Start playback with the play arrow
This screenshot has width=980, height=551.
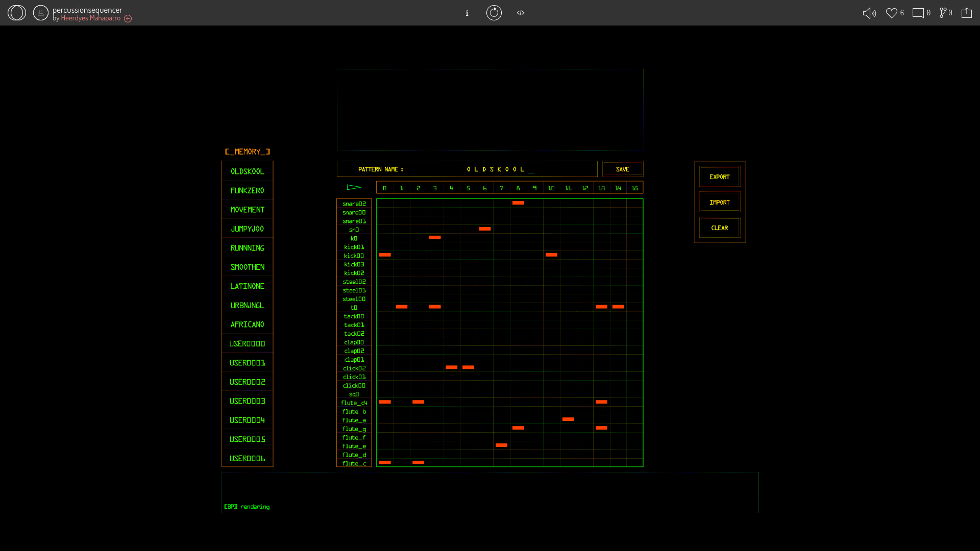click(354, 187)
